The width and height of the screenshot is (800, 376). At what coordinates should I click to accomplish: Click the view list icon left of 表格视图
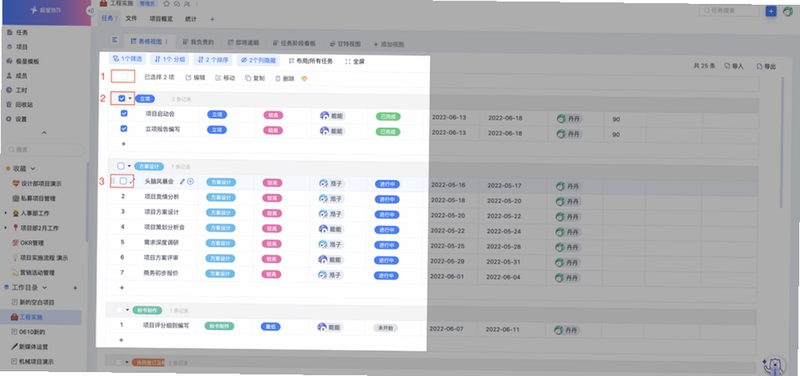pyautogui.click(x=114, y=40)
